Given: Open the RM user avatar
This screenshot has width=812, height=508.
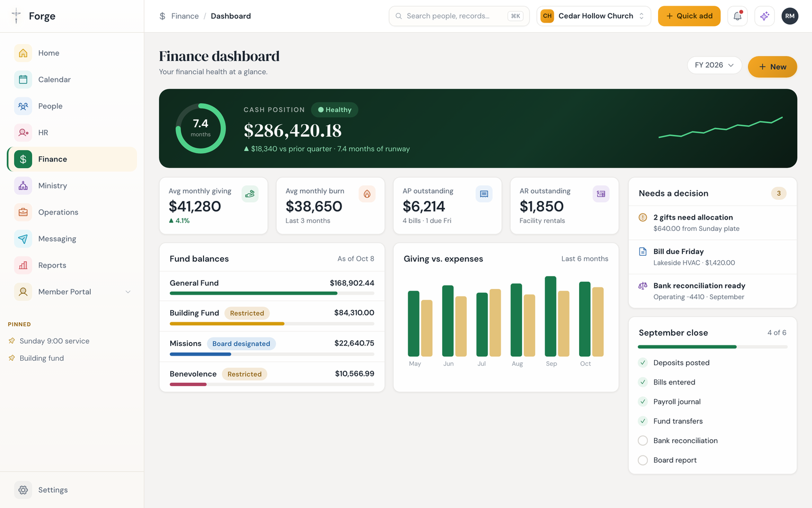Looking at the screenshot, I should (x=790, y=16).
